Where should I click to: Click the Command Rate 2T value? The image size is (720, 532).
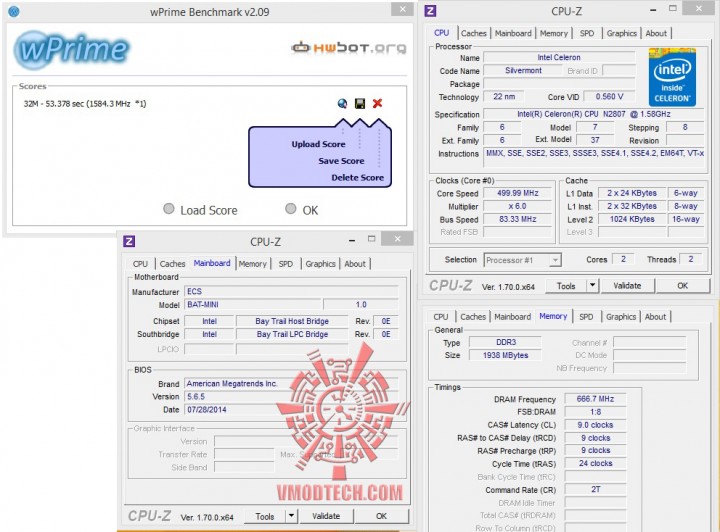pyautogui.click(x=596, y=489)
